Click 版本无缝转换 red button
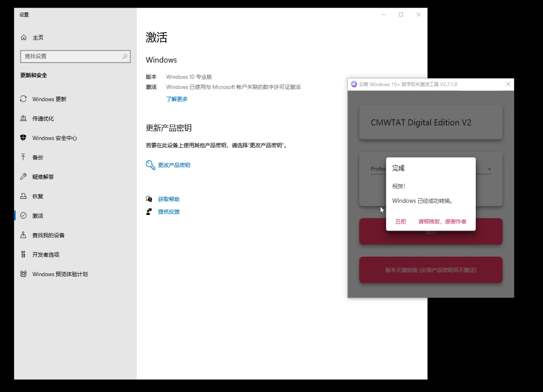543x392 pixels. click(431, 270)
